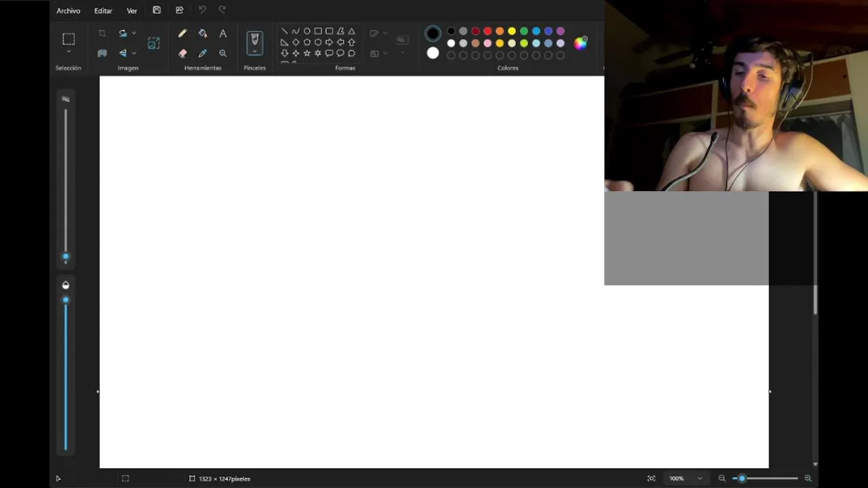The width and height of the screenshot is (868, 488).
Task: Select the black Color 1 circle
Action: click(x=433, y=33)
